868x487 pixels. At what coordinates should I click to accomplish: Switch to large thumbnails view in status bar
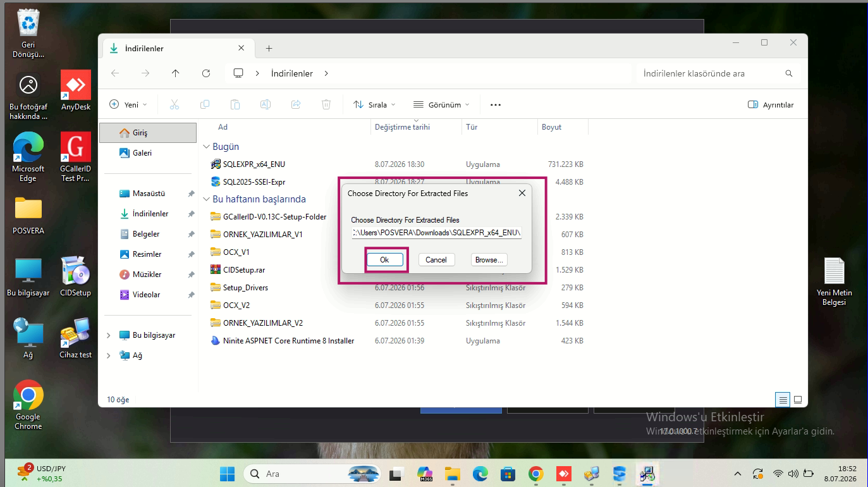point(798,400)
